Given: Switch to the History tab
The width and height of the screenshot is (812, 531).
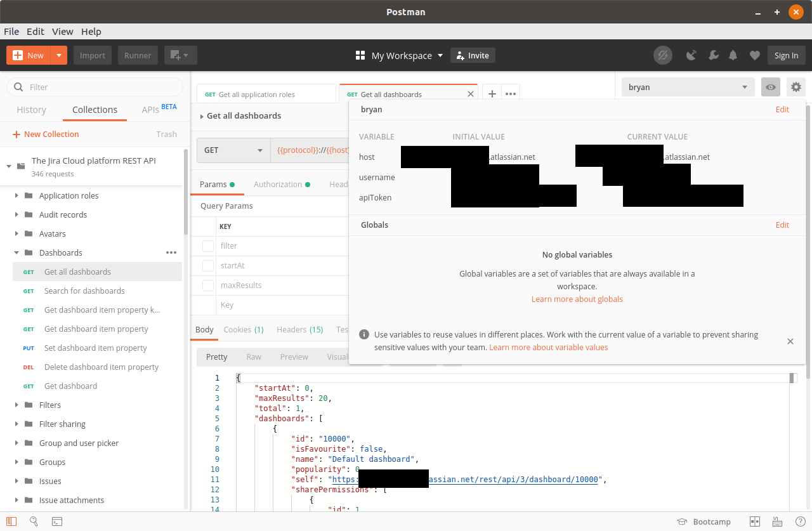Looking at the screenshot, I should 30,109.
